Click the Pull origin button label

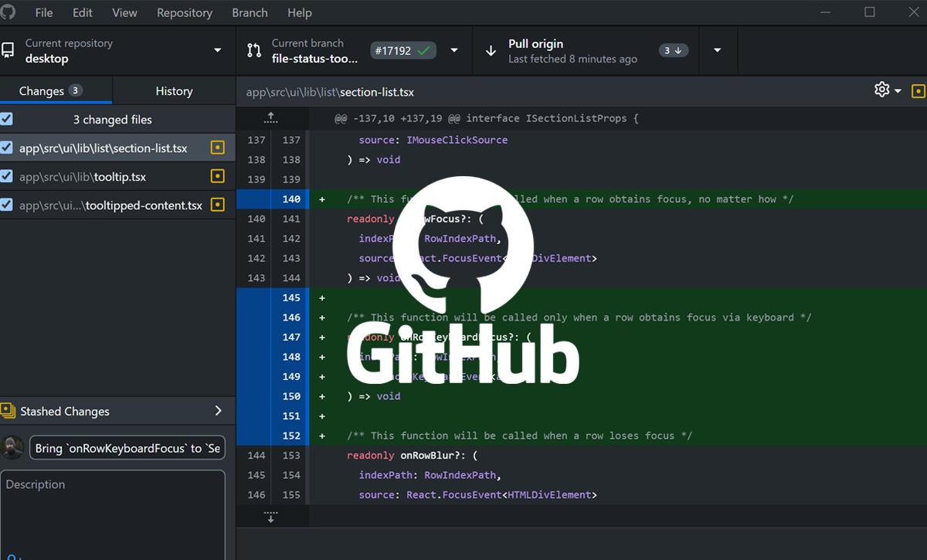(535, 44)
